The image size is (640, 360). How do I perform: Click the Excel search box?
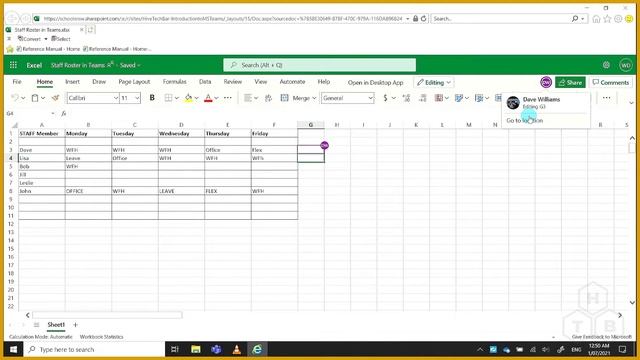point(320,65)
